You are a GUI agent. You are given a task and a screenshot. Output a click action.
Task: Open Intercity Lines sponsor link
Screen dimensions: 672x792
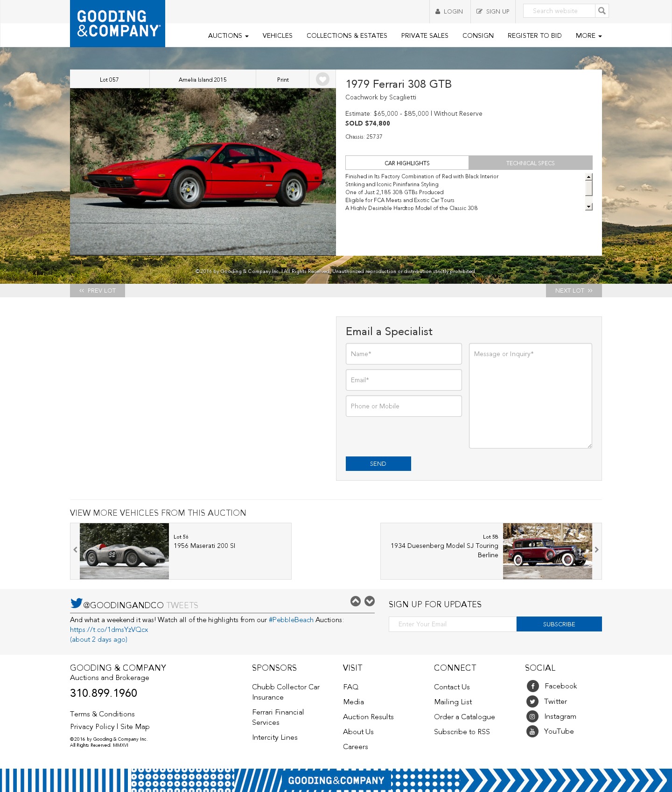(x=275, y=737)
